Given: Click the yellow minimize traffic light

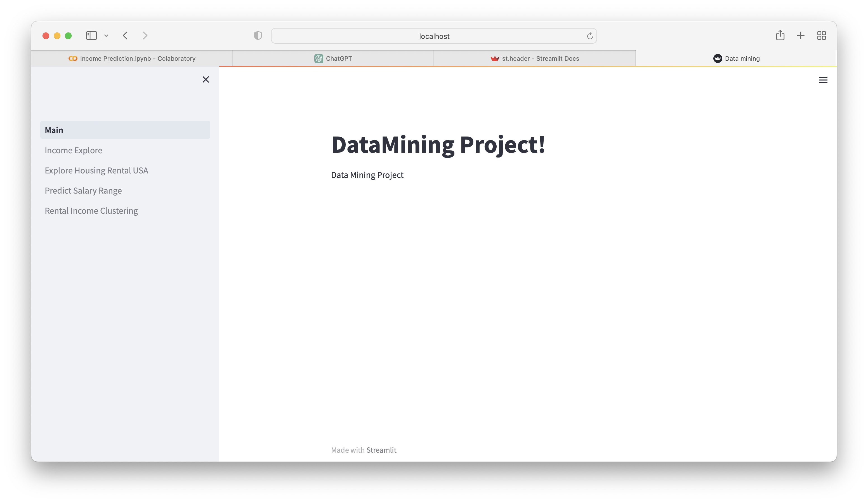Looking at the screenshot, I should coord(57,36).
